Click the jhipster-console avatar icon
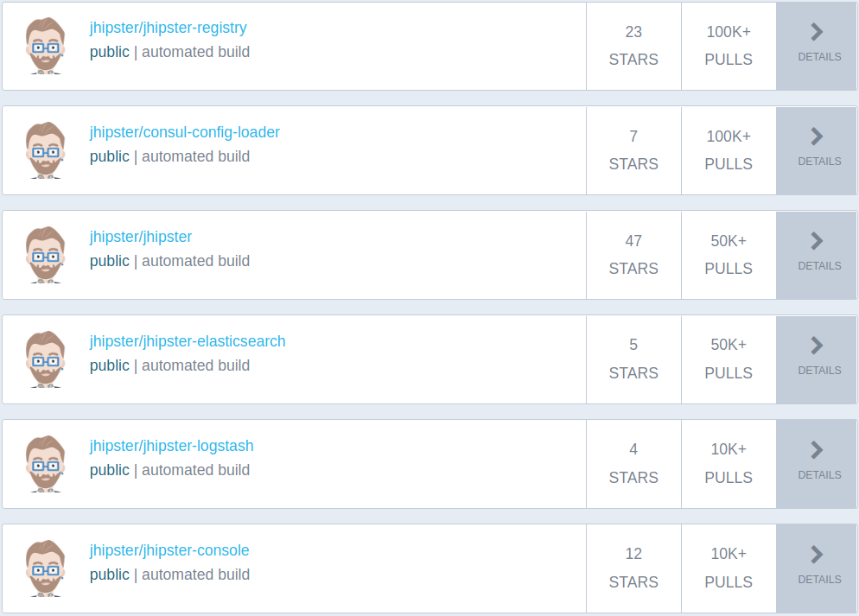The image size is (859, 616). (45, 568)
